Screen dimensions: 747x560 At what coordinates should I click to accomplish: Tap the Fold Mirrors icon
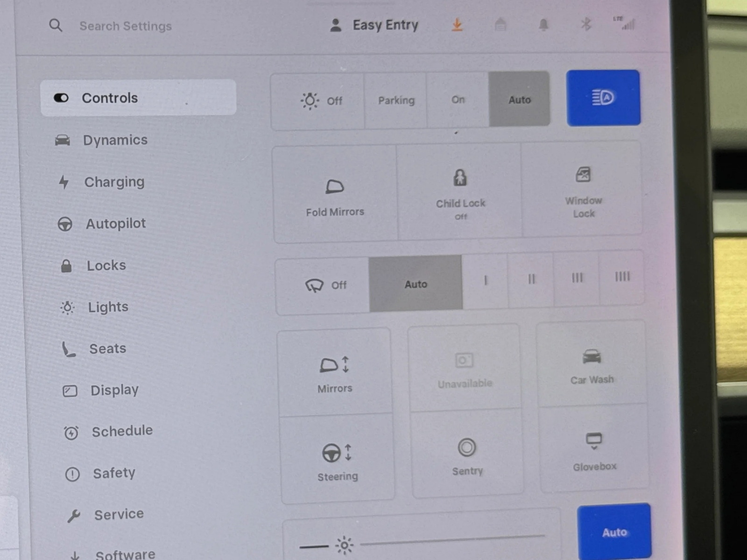tap(335, 187)
